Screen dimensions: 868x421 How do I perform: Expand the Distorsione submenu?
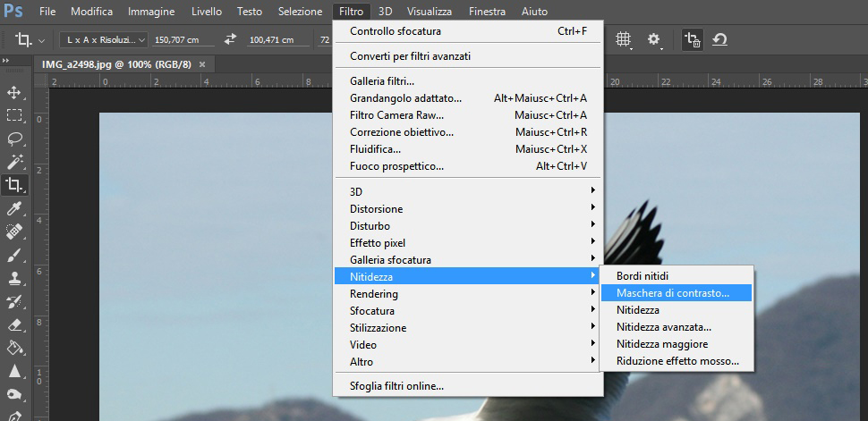(468, 209)
